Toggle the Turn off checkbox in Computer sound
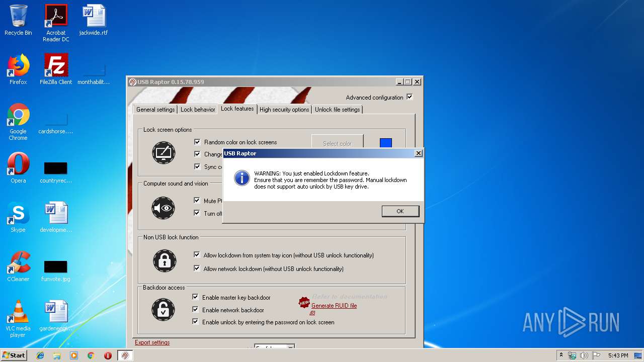Screen dimensions: 644x362 click(197, 213)
